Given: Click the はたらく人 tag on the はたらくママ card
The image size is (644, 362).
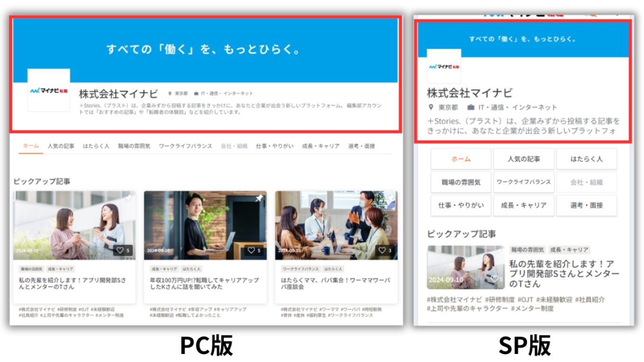Looking at the screenshot, I should (334, 269).
